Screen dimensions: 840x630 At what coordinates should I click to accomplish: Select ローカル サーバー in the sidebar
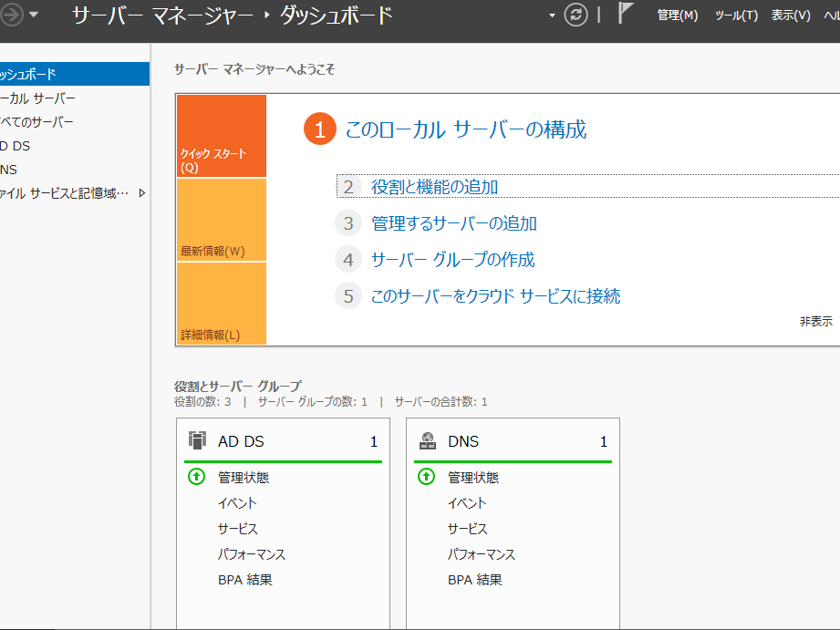click(x=75, y=98)
